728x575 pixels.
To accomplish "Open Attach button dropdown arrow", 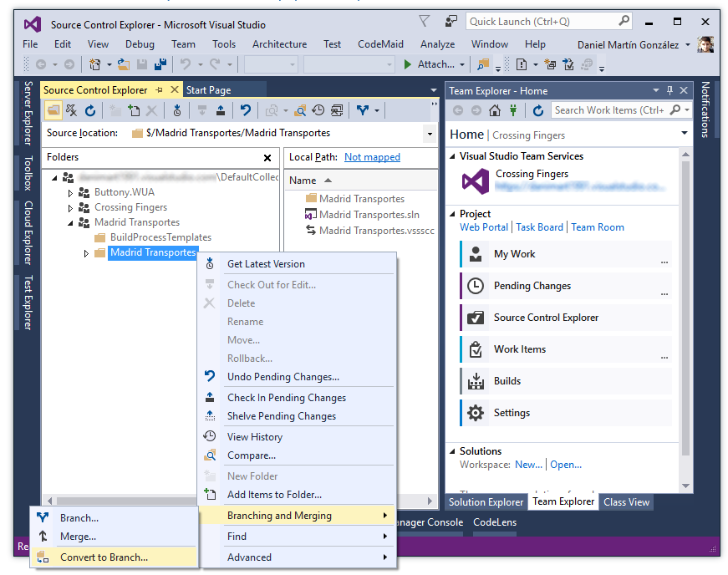I will point(462,64).
